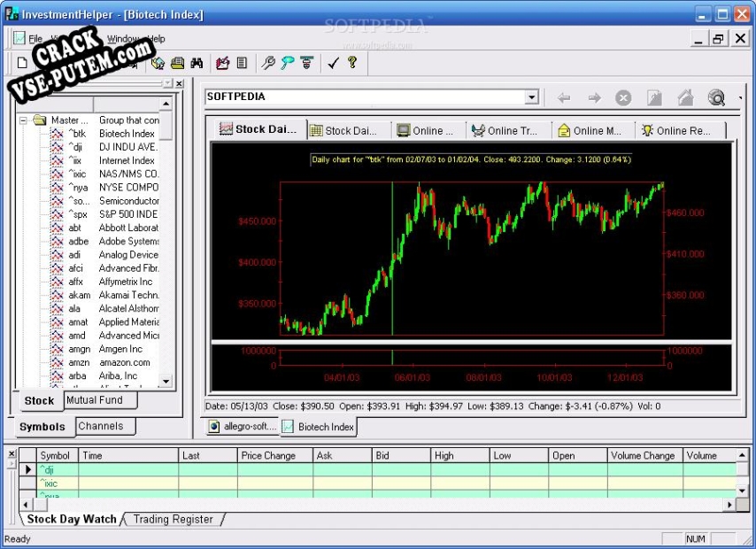Open the File menu
756x549 pixels.
[x=35, y=39]
